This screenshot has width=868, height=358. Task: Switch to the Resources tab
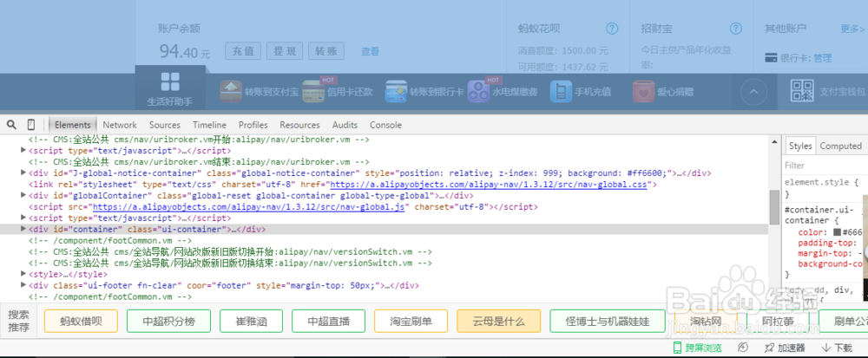299,125
